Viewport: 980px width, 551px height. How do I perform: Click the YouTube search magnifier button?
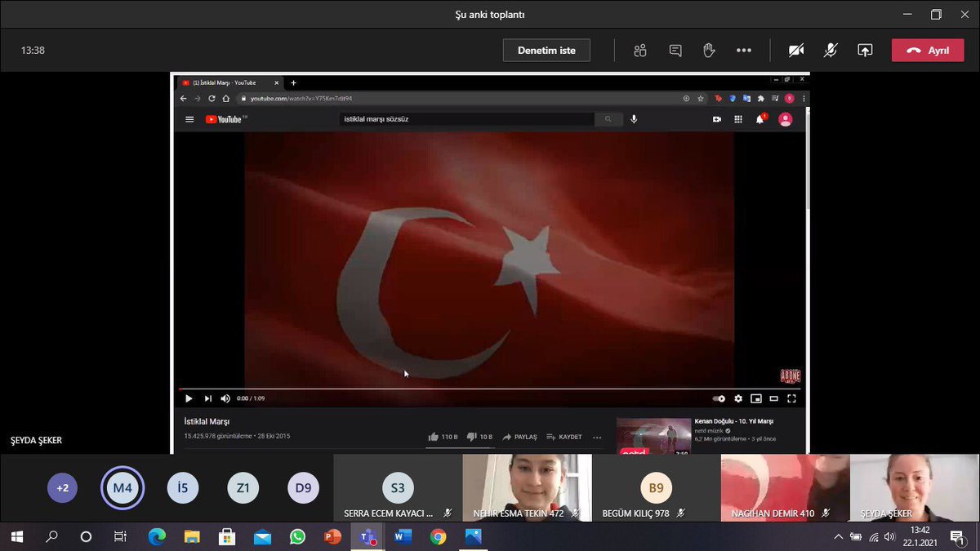[608, 119]
